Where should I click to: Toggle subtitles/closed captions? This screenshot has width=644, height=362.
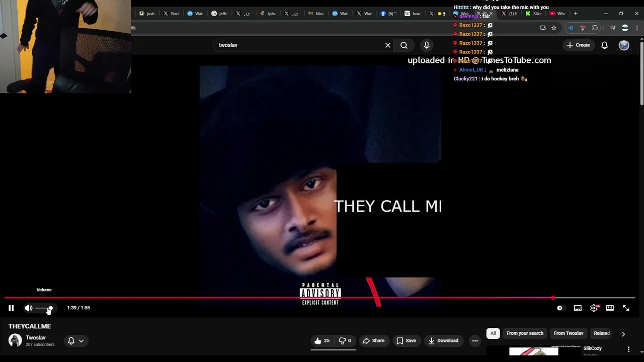[x=578, y=308]
